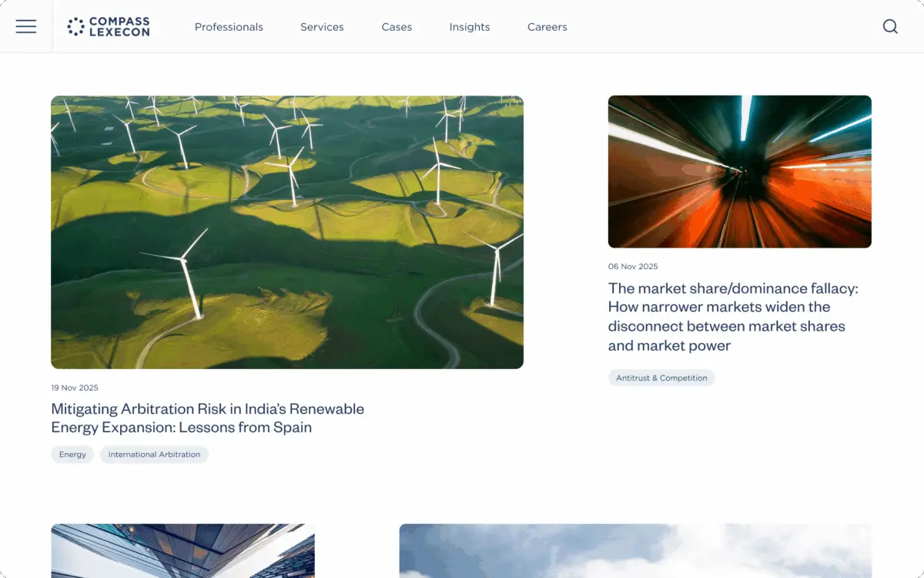924x578 pixels.
Task: Open the market share/dominance fallacy headline
Action: (x=732, y=317)
